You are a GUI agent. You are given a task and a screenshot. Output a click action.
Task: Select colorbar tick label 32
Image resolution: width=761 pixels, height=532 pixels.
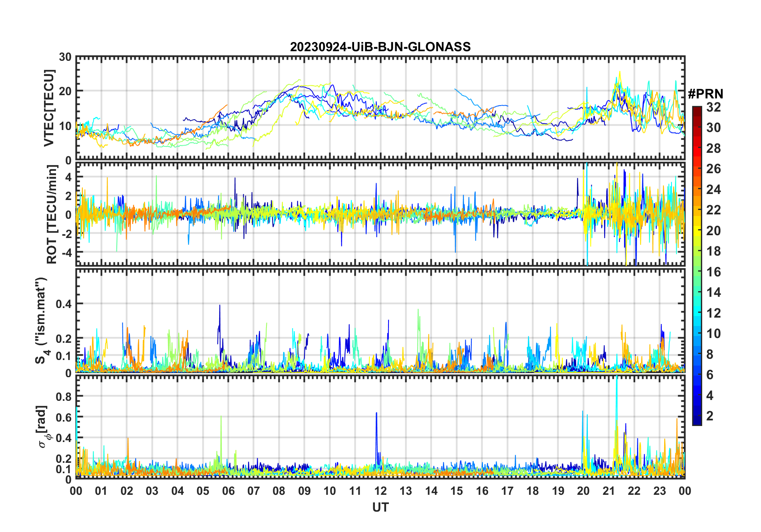pyautogui.click(x=713, y=107)
